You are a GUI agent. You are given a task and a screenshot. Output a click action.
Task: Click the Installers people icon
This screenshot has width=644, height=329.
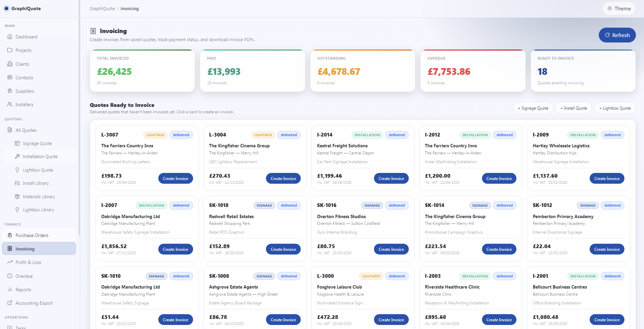click(x=10, y=104)
